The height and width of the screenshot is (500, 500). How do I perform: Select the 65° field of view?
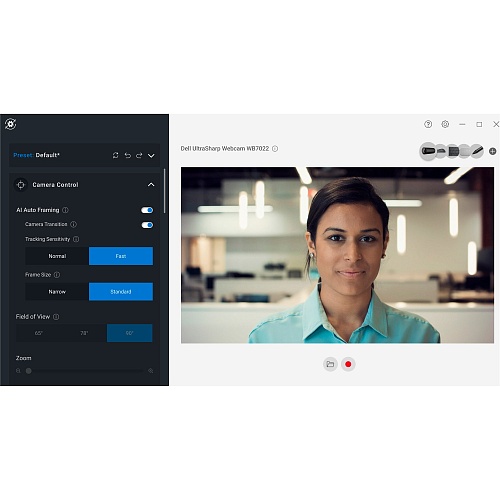[39, 333]
